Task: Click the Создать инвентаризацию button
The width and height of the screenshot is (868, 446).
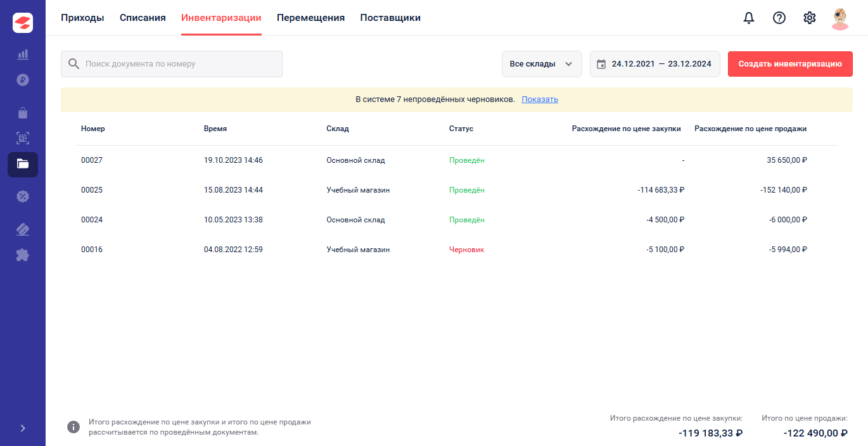Action: click(790, 64)
